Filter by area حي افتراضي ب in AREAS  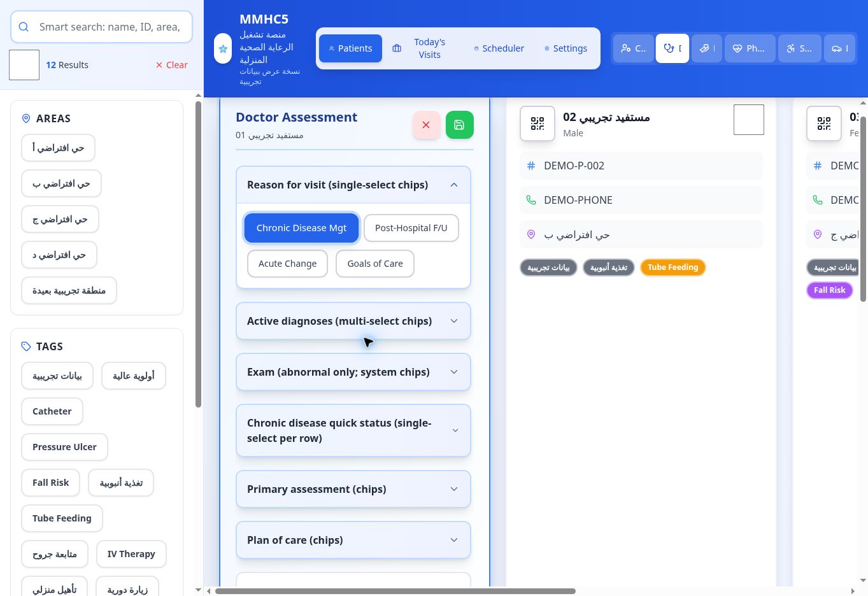(61, 183)
